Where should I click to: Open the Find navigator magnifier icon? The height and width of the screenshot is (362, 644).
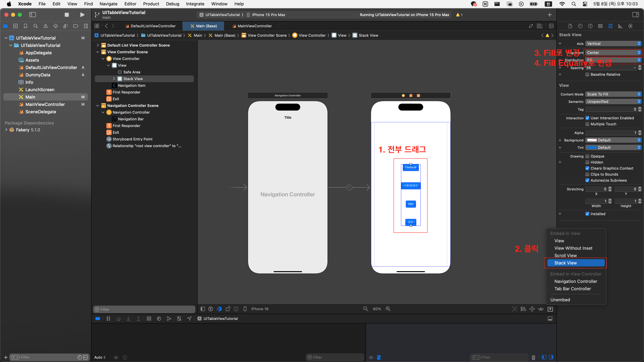[36, 26]
